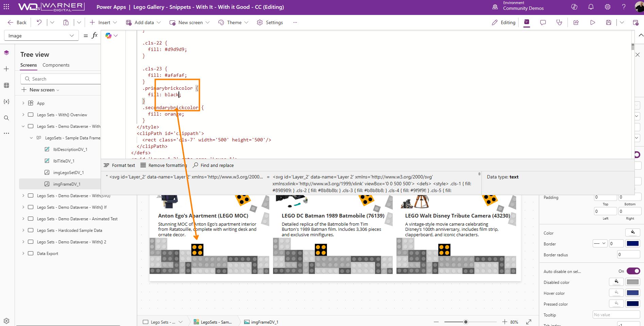Screen dimensions: 644x326
Task: Open the Data table icon in sidebar
Action: [6, 85]
